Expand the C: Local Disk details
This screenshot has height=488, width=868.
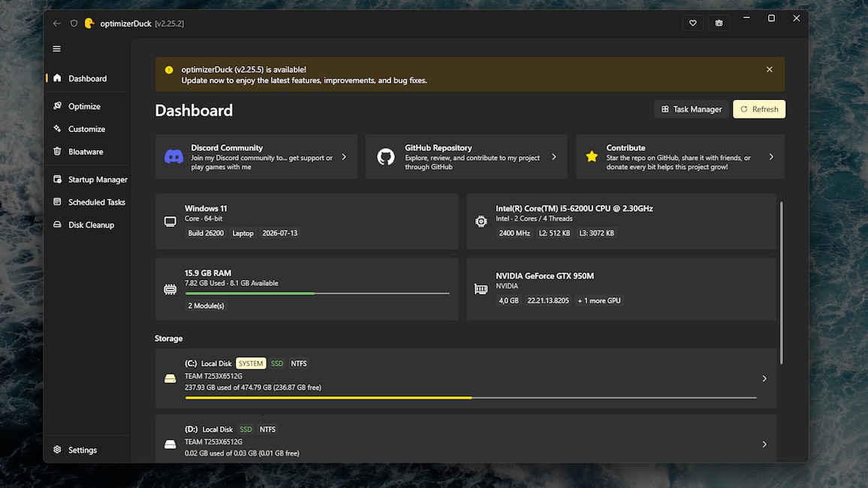764,378
